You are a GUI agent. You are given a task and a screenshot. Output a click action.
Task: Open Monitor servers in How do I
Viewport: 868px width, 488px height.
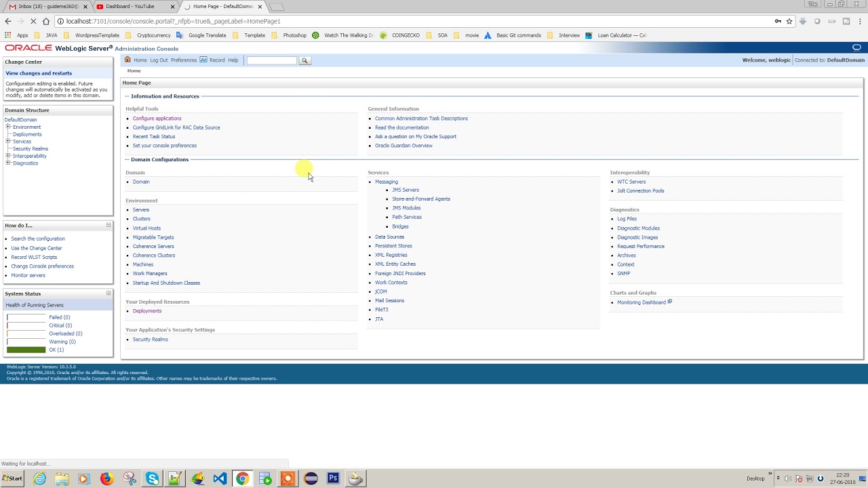pos(28,275)
